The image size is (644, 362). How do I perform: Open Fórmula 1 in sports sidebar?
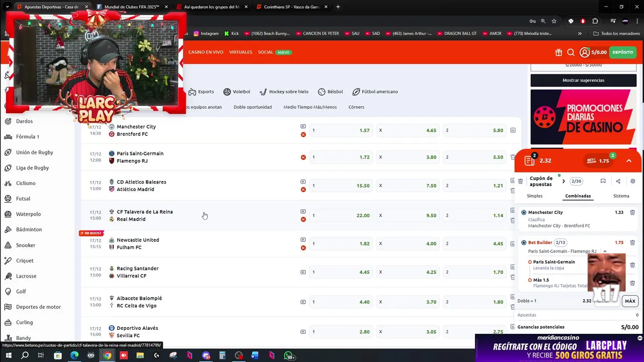tap(27, 137)
